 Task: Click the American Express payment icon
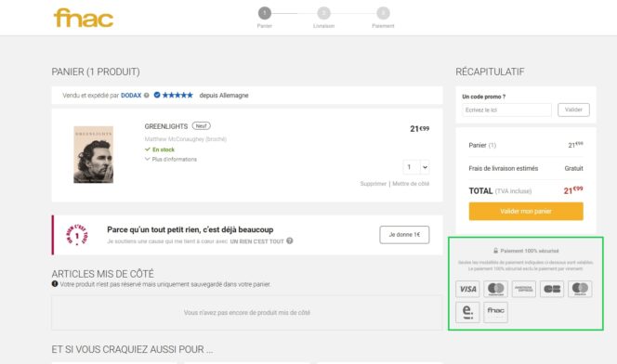coord(524,289)
